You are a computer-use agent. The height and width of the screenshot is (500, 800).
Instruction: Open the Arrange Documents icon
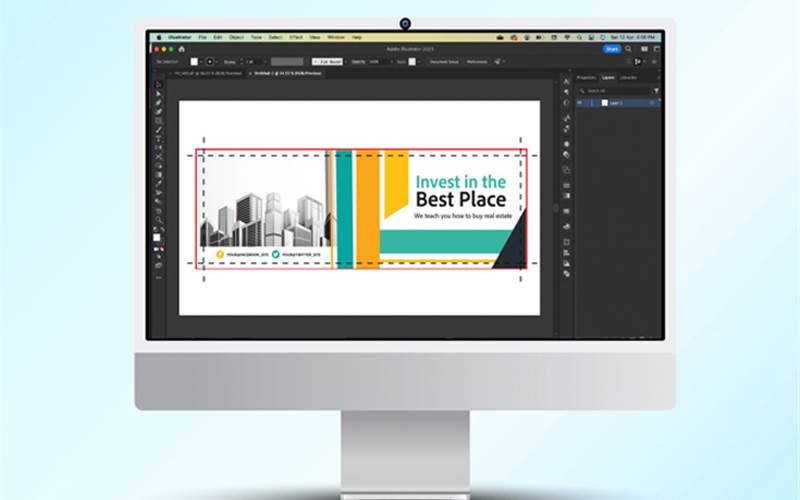pos(644,49)
